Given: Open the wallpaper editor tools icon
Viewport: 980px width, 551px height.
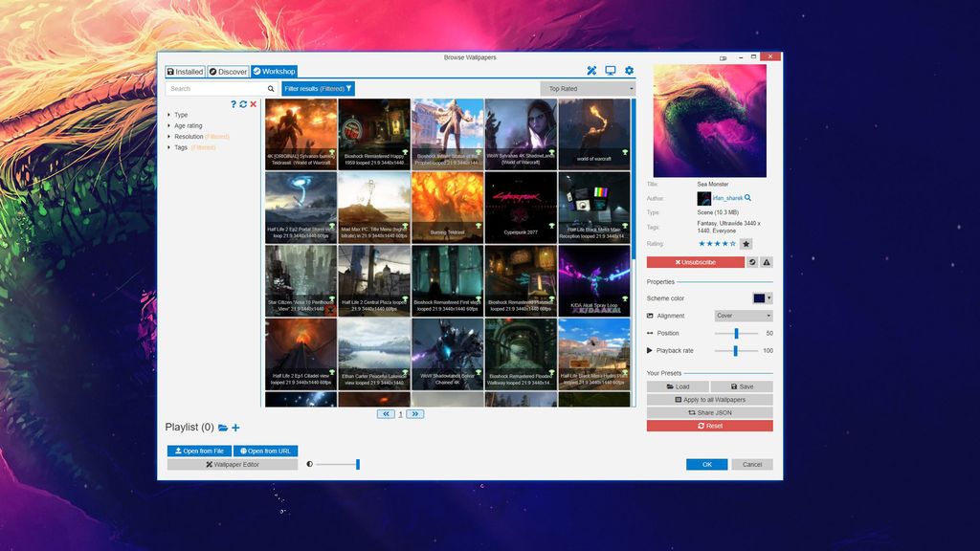Looking at the screenshot, I should pos(591,71).
